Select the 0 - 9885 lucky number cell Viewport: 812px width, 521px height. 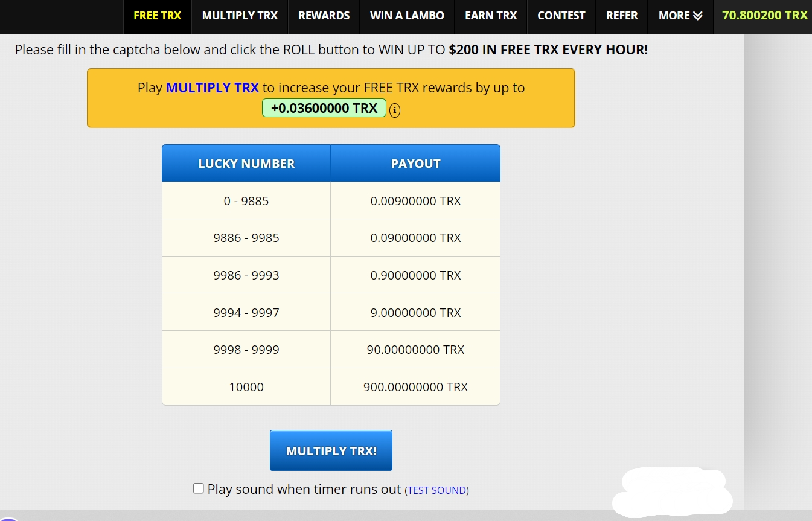[x=246, y=201]
